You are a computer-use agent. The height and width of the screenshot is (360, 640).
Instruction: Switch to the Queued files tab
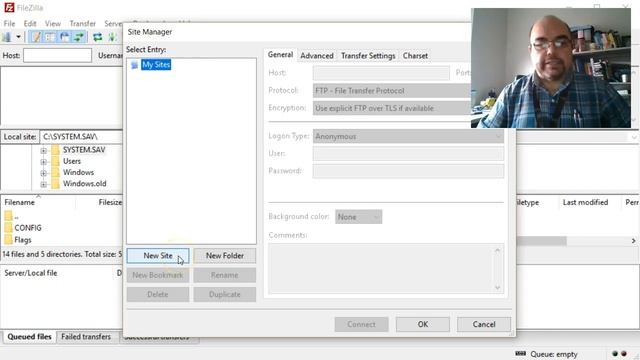[x=29, y=337]
